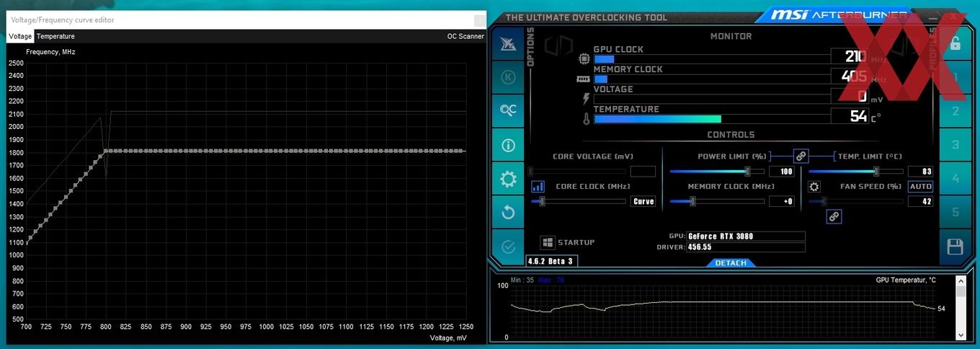Click the Temp Limit value field showing 83

point(920,172)
